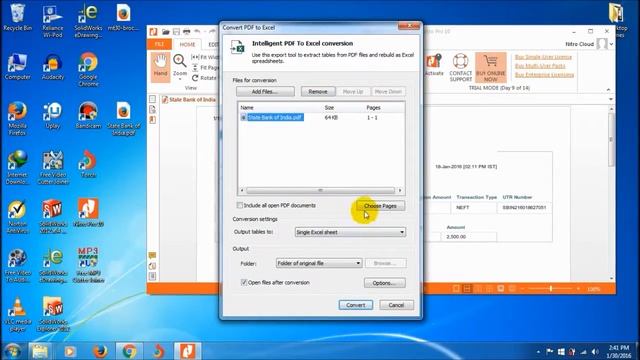The height and width of the screenshot is (360, 640).
Task: Click Undo arrow in Nitro quick access toolbar
Action: 197,31
